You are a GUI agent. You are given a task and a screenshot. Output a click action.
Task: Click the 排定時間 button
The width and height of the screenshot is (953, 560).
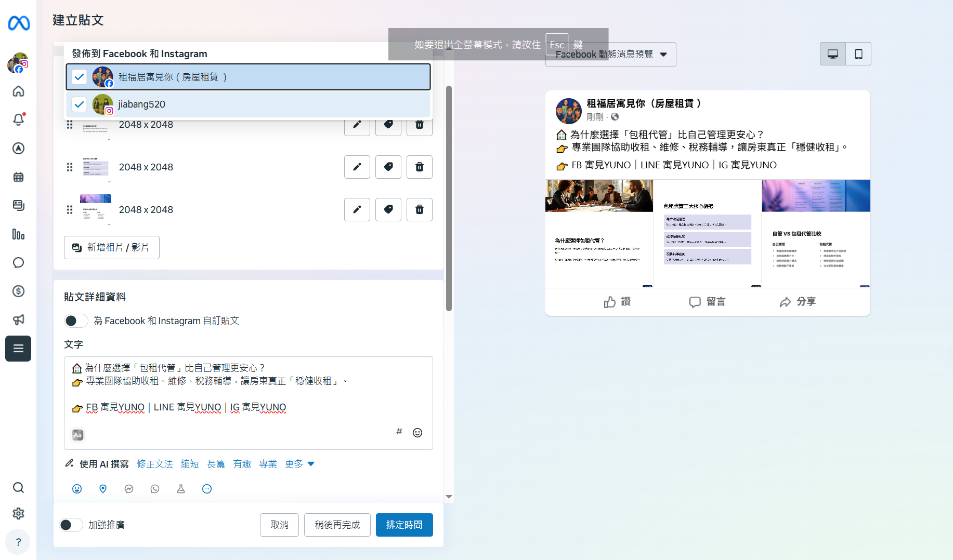coord(404,525)
